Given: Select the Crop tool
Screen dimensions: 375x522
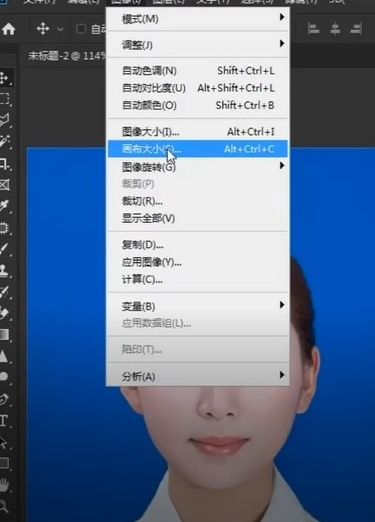Looking at the screenshot, I should click(5, 164).
